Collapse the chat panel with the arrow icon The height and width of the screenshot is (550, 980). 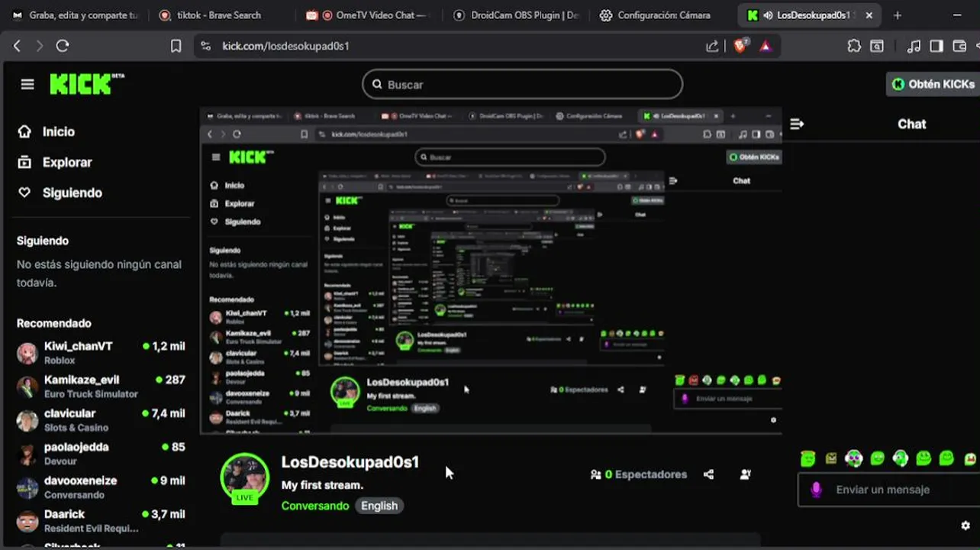[x=797, y=124]
